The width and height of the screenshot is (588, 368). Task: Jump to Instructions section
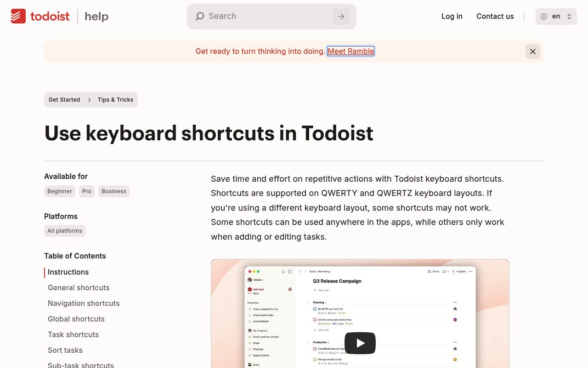pyautogui.click(x=68, y=272)
